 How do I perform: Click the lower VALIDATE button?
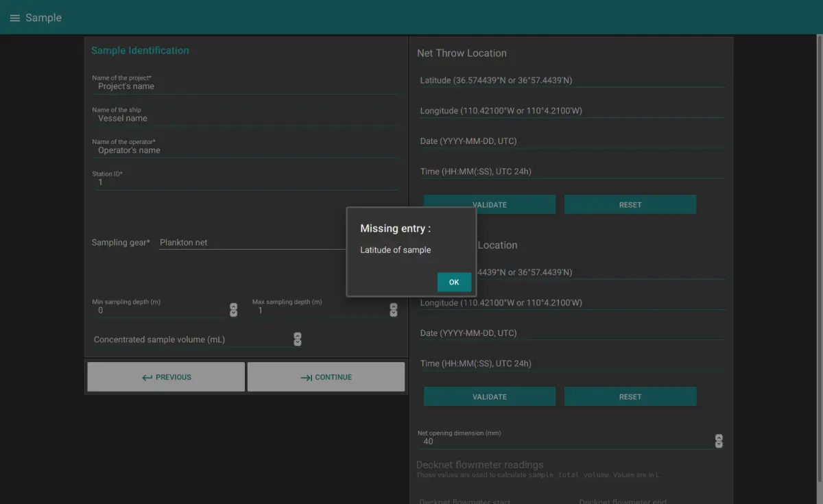pos(489,396)
